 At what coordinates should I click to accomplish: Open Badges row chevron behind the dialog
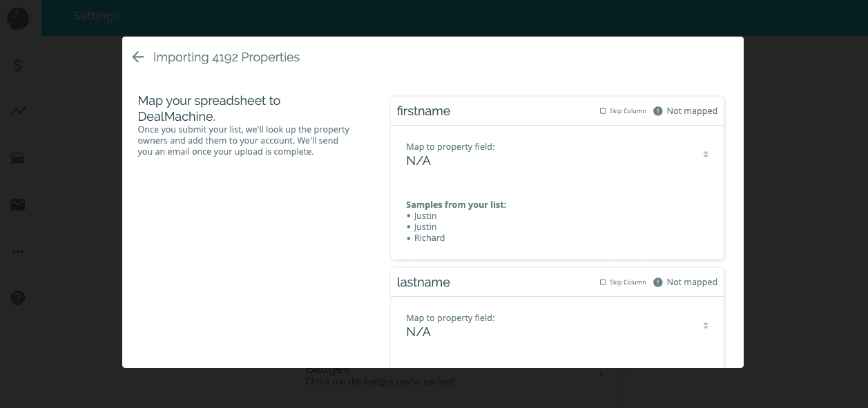coord(601,373)
